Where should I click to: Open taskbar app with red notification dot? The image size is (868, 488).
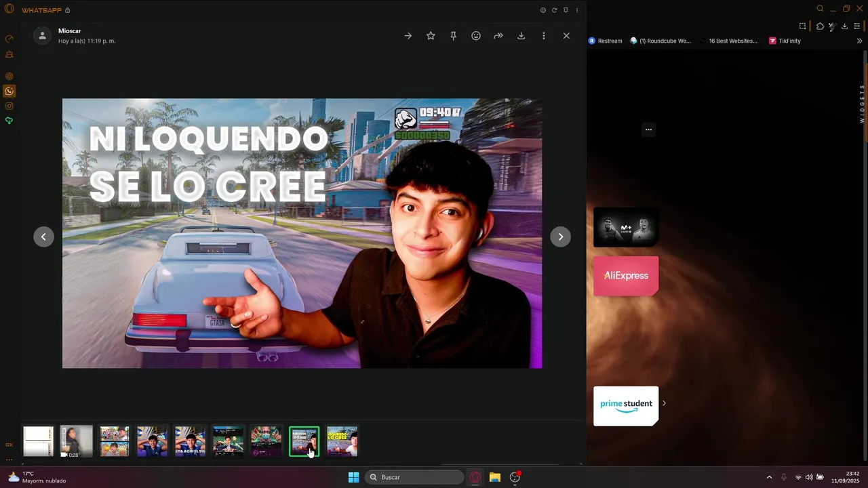[515, 477]
